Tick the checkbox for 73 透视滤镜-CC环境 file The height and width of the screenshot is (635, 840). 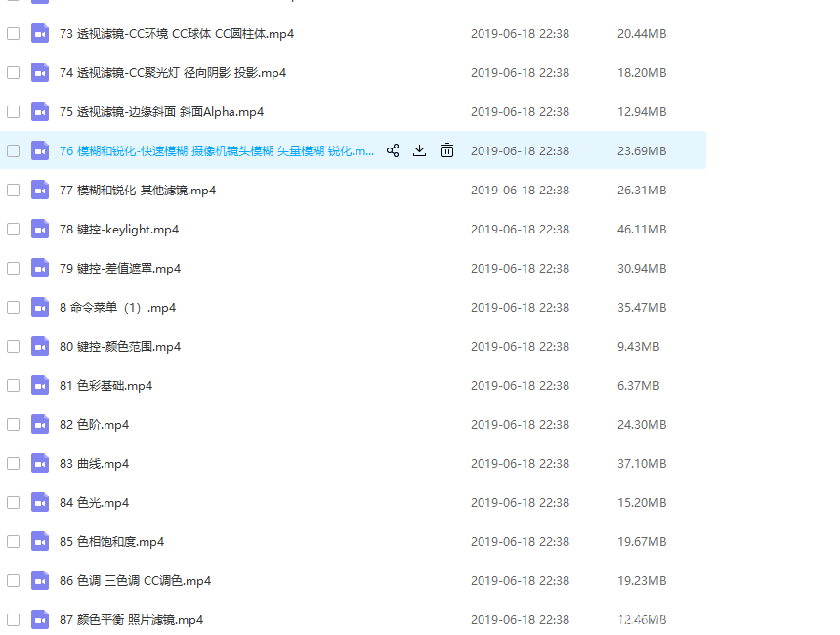coord(13,33)
